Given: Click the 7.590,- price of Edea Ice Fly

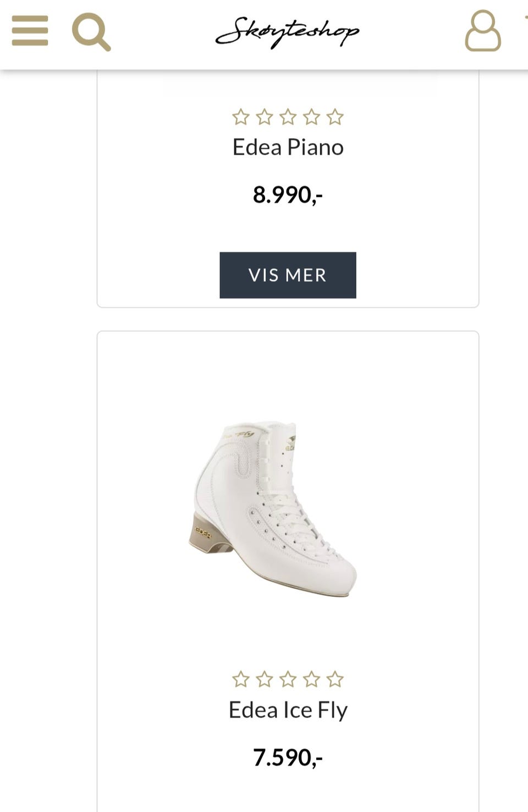Looking at the screenshot, I should click(288, 758).
